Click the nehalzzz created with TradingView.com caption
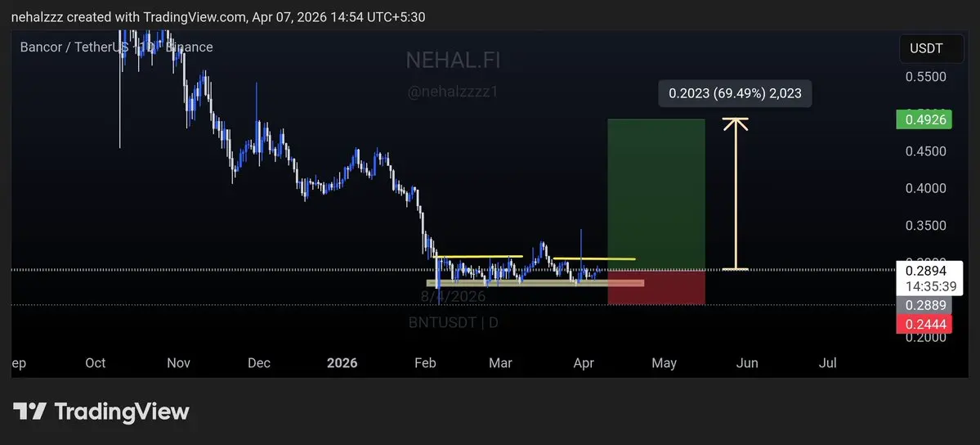The image size is (980, 445). click(218, 17)
